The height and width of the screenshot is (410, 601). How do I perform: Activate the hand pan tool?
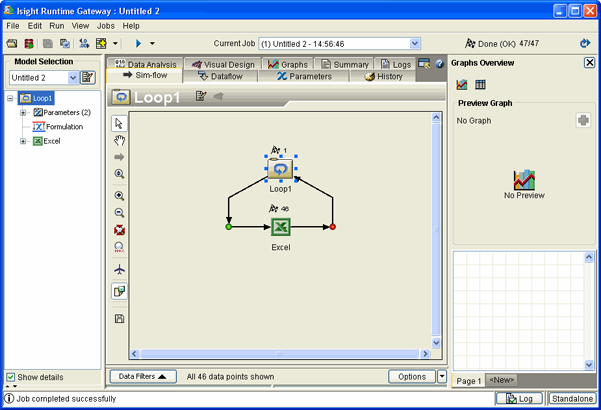click(119, 140)
